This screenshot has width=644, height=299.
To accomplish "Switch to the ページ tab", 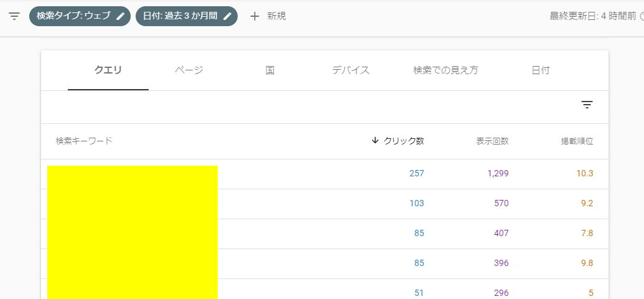I will (189, 70).
